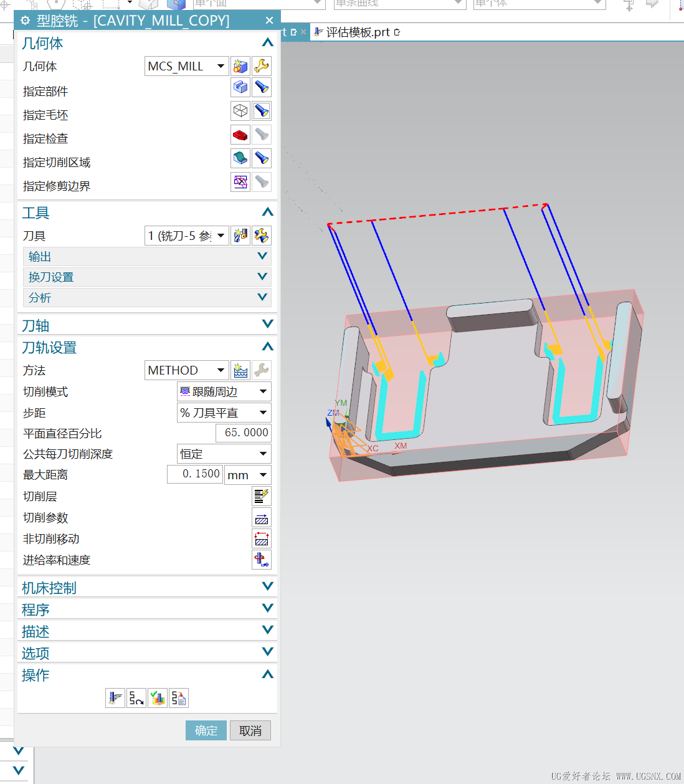Expand the 程序 section
684x784 pixels.
tap(267, 608)
